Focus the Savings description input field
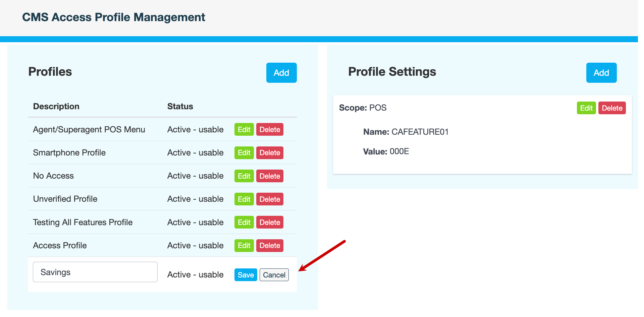Viewport: 644px width, 317px height. click(x=95, y=272)
